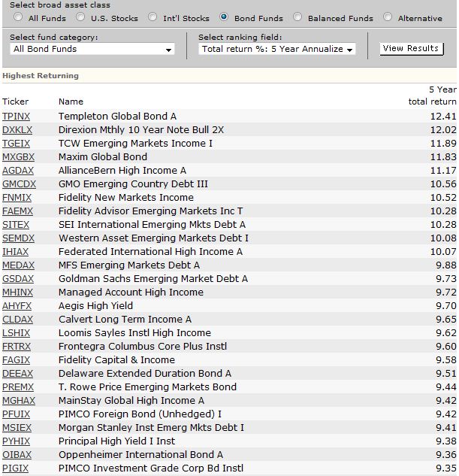Click the name TCW Emerging Markets Income I
The image size is (459, 476).
135,144
